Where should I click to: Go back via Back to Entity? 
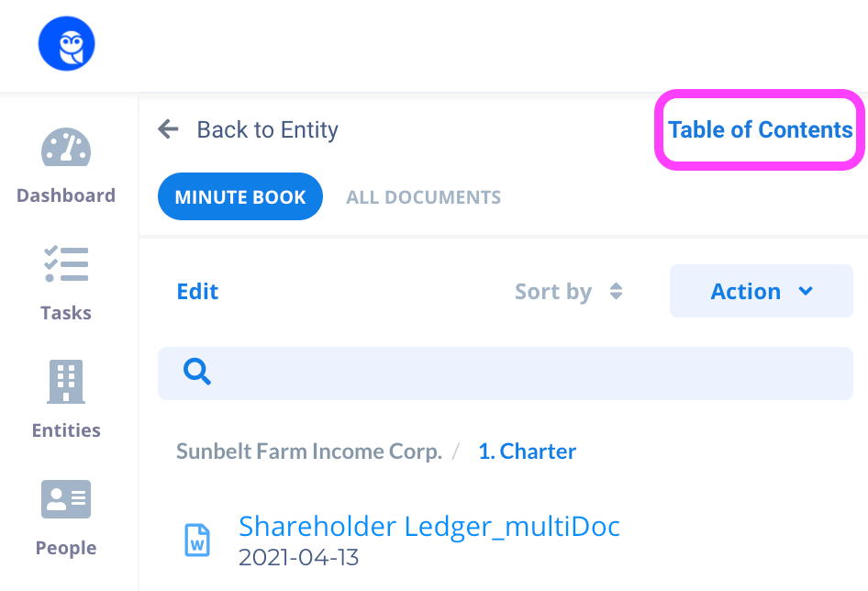267,129
